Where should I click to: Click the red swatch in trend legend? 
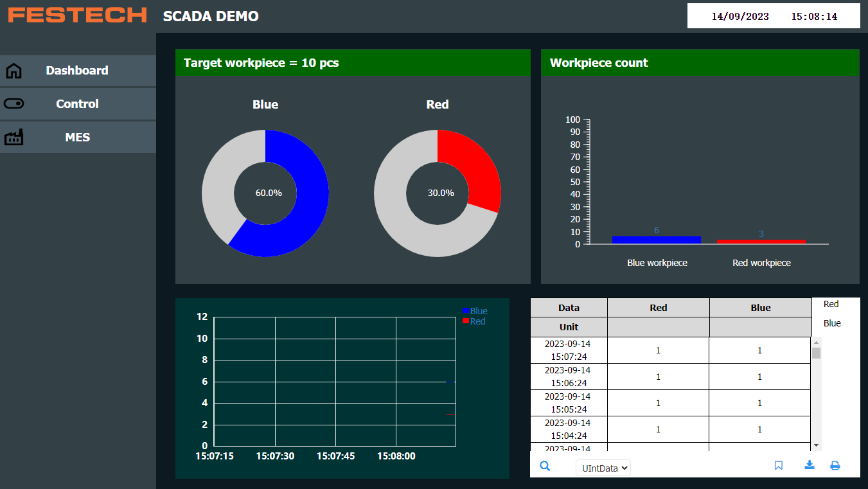click(x=466, y=321)
